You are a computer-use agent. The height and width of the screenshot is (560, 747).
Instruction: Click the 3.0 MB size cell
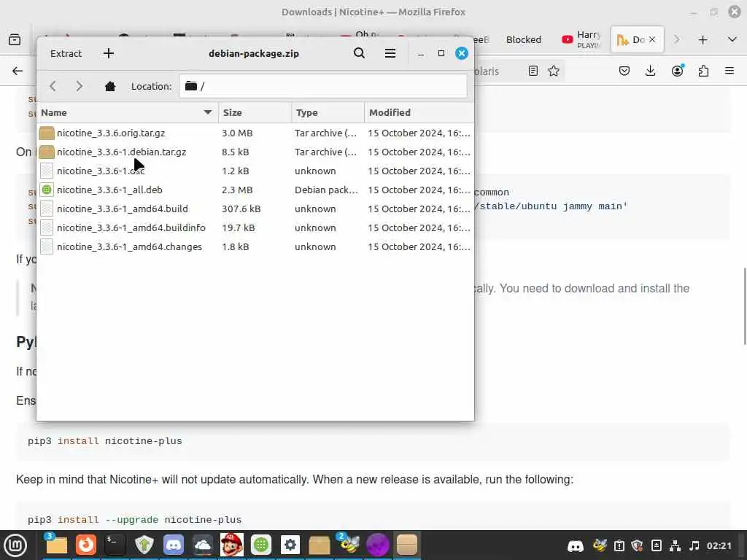pos(237,133)
